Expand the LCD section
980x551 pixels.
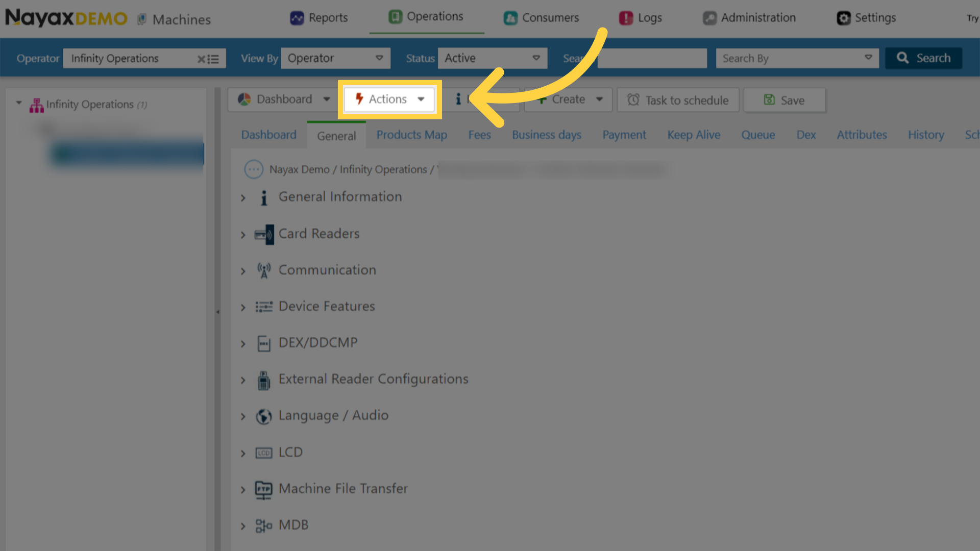click(243, 453)
